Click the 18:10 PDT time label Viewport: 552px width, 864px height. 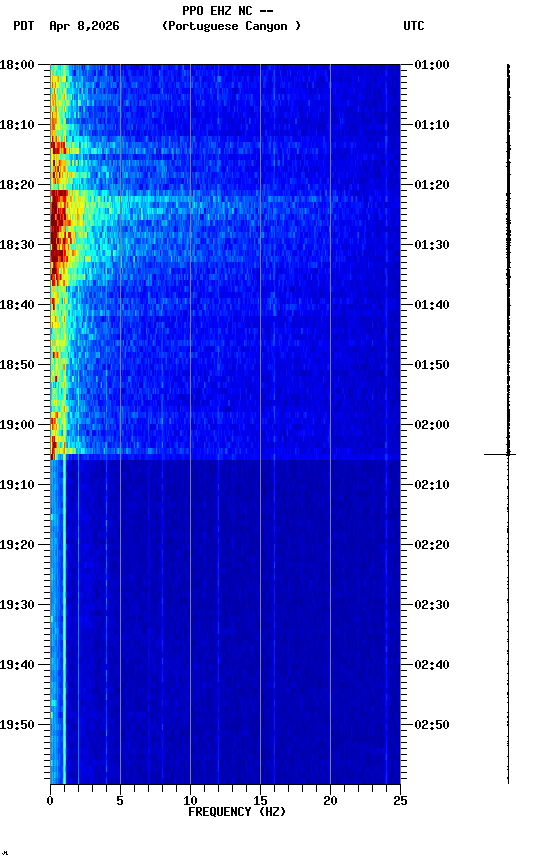17,125
